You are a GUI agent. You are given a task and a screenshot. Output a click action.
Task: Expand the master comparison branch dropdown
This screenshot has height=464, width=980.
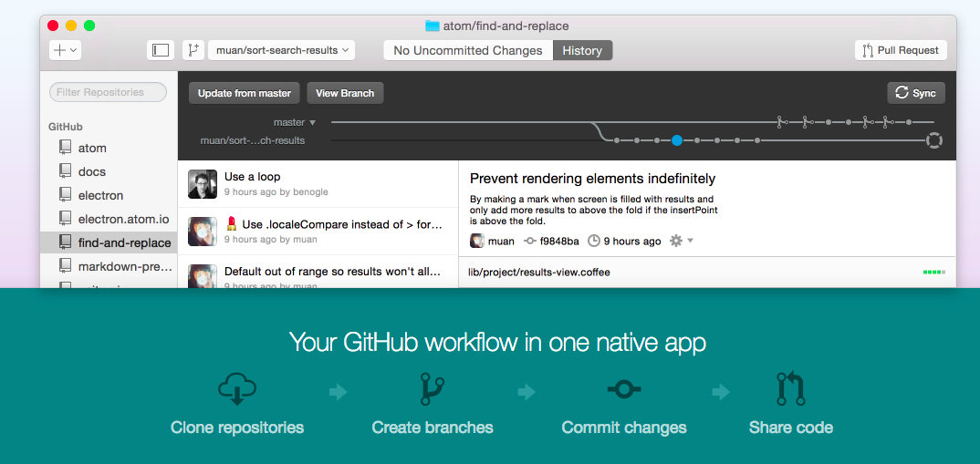click(x=295, y=122)
